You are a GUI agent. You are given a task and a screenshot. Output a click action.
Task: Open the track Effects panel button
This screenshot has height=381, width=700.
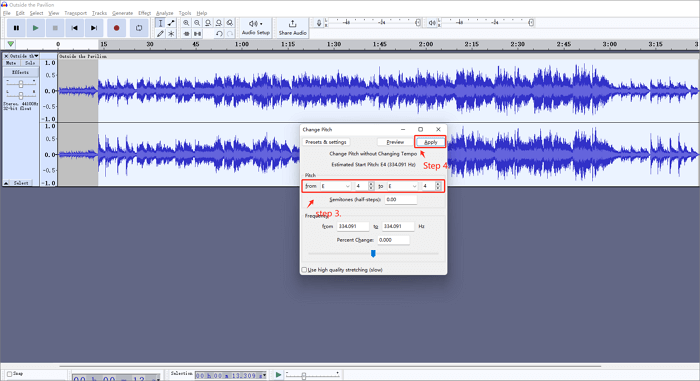pyautogui.click(x=21, y=72)
